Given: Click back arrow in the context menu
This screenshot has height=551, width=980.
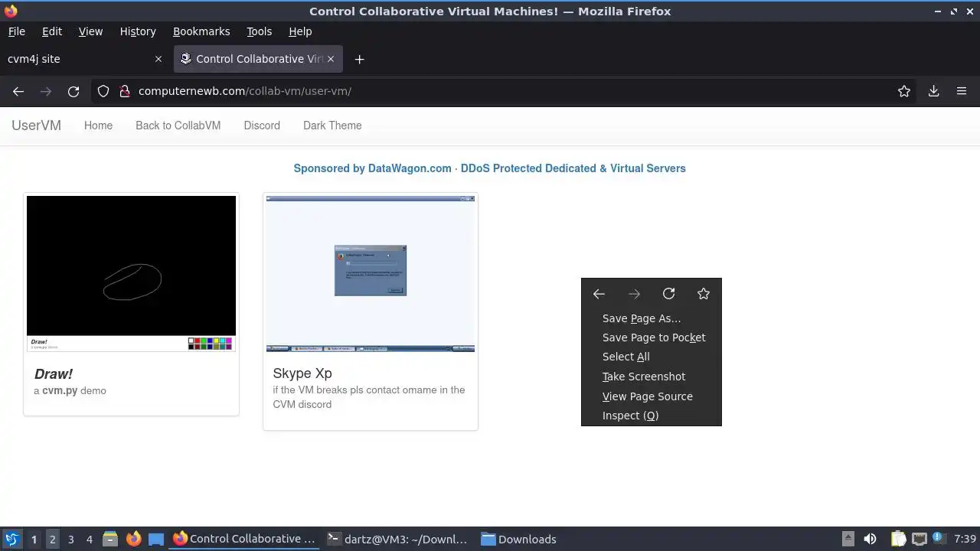Looking at the screenshot, I should click(599, 294).
